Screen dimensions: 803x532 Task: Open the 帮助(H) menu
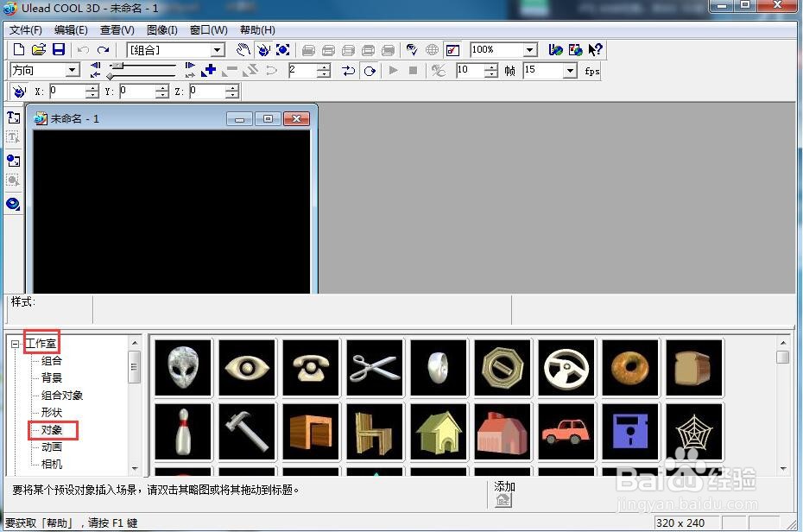click(x=257, y=30)
